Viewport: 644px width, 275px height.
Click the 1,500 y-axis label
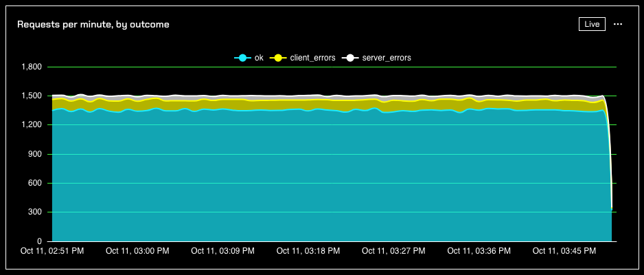[x=33, y=96]
